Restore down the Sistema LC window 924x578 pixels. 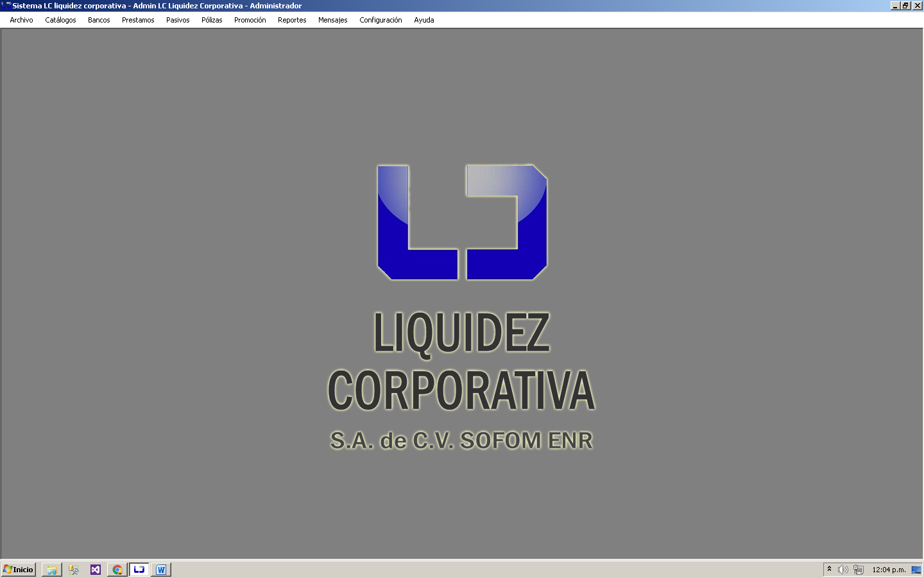[x=905, y=6]
